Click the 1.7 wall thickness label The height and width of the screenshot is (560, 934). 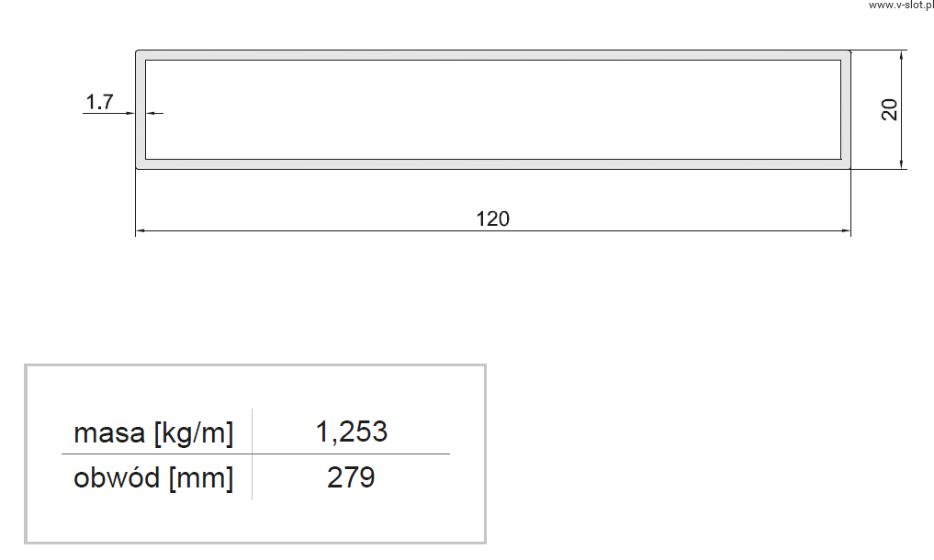98,102
